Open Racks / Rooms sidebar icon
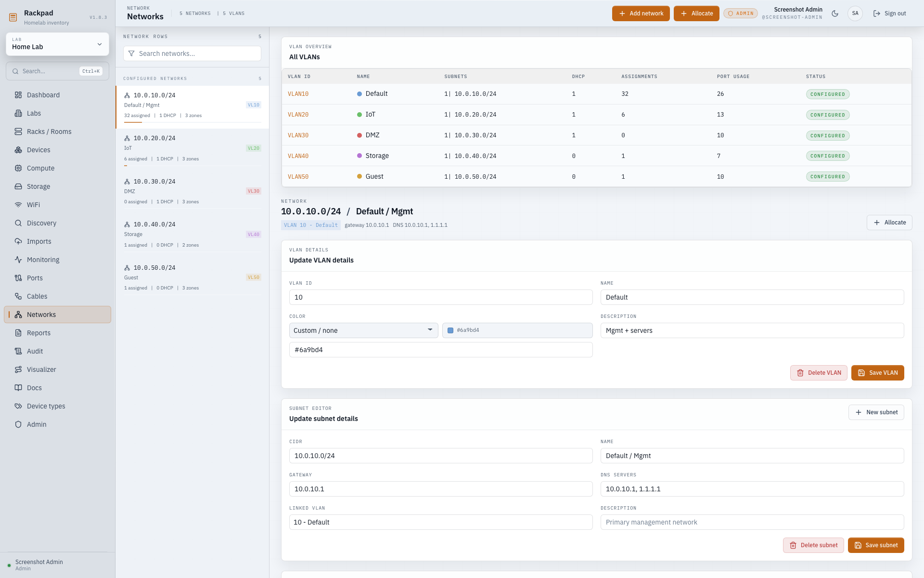 18,131
